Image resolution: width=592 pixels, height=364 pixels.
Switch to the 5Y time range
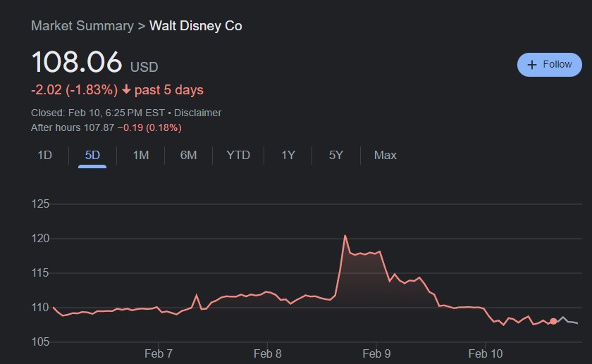coord(336,155)
